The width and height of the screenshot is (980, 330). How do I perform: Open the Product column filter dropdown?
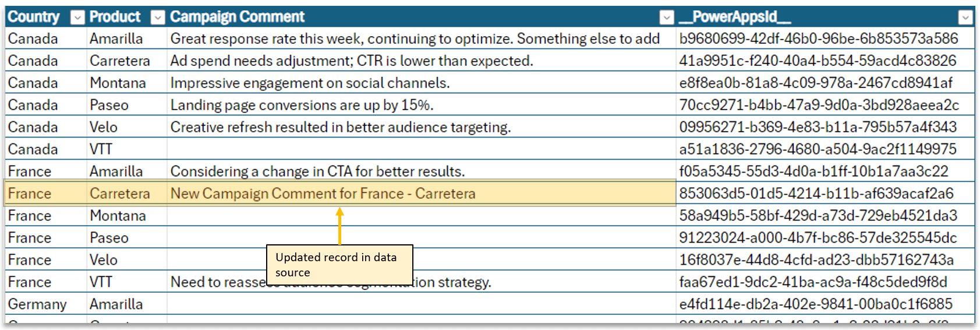coord(158,17)
